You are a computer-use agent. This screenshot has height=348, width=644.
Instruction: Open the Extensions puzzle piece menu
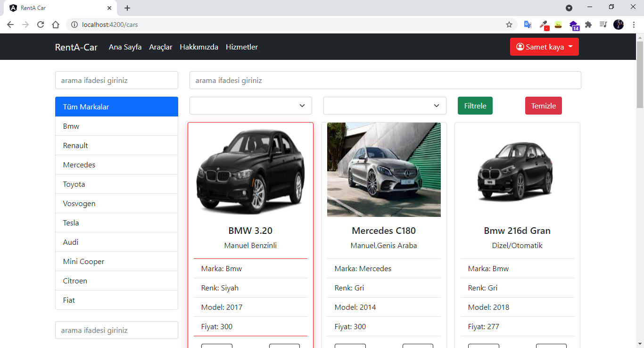(588, 25)
